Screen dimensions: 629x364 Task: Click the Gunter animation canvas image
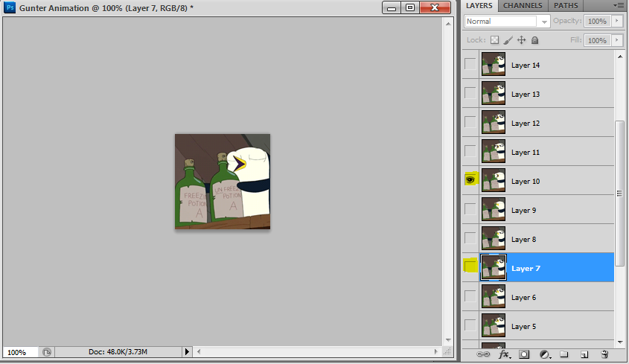point(223,182)
